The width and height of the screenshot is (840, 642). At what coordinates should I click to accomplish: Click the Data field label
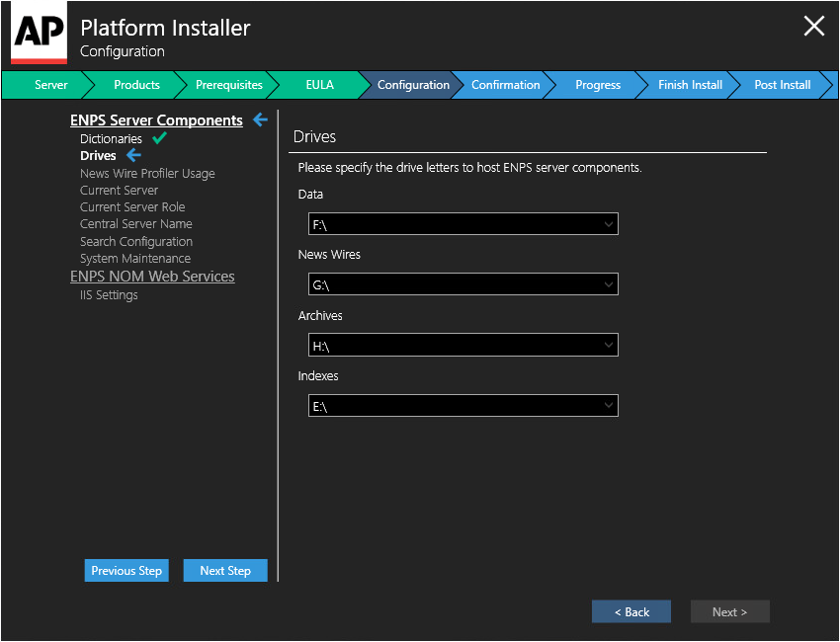(x=310, y=194)
